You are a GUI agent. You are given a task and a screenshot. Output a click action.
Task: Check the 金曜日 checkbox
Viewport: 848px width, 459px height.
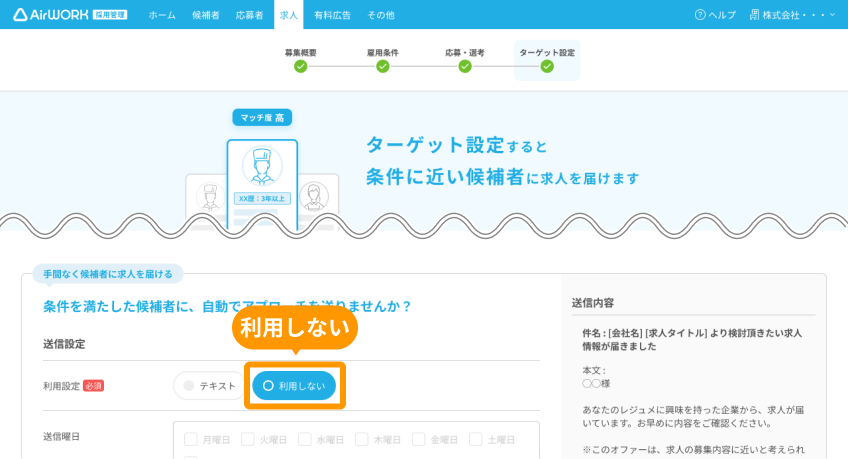pos(419,439)
